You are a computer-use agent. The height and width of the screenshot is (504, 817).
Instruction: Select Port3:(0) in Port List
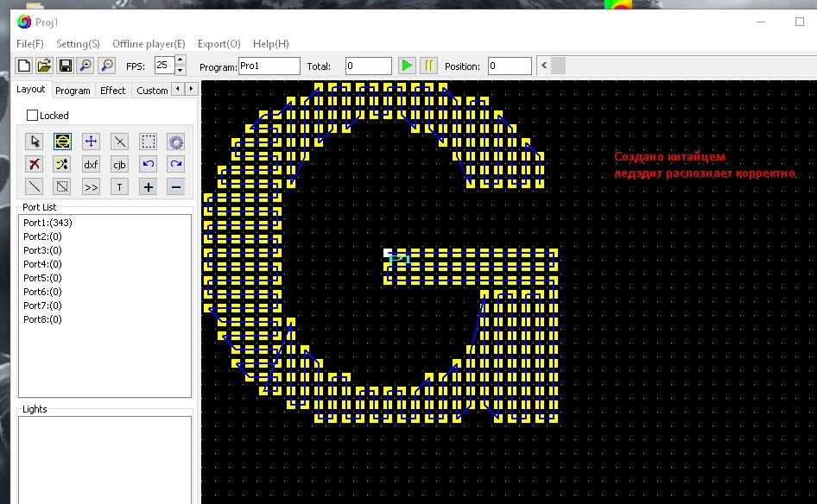click(x=42, y=250)
